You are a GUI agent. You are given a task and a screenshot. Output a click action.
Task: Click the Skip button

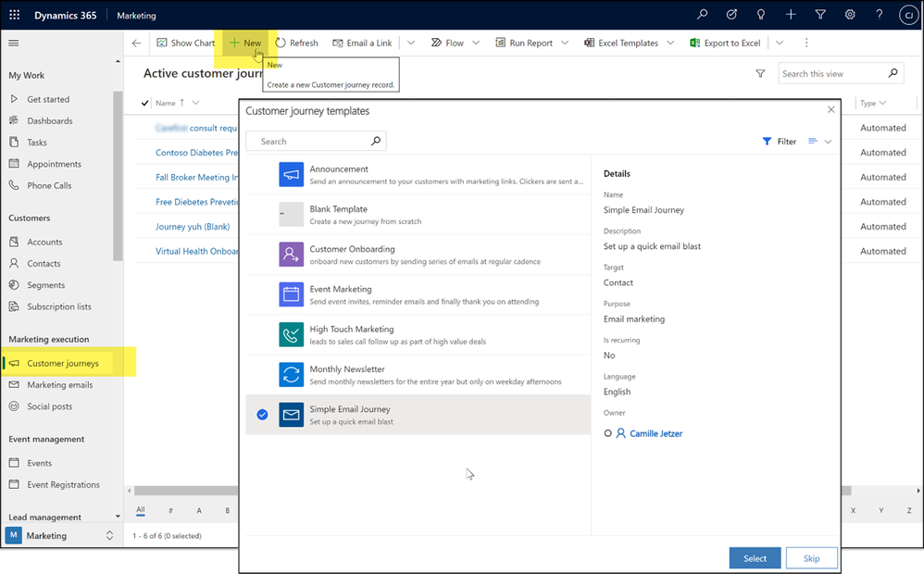[811, 558]
